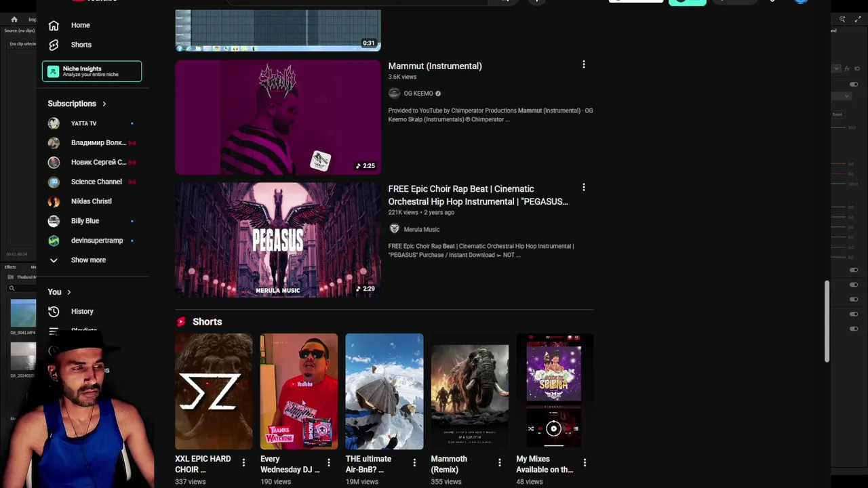
Task: Open options for Every Wednesday DJ short
Action: (x=329, y=462)
